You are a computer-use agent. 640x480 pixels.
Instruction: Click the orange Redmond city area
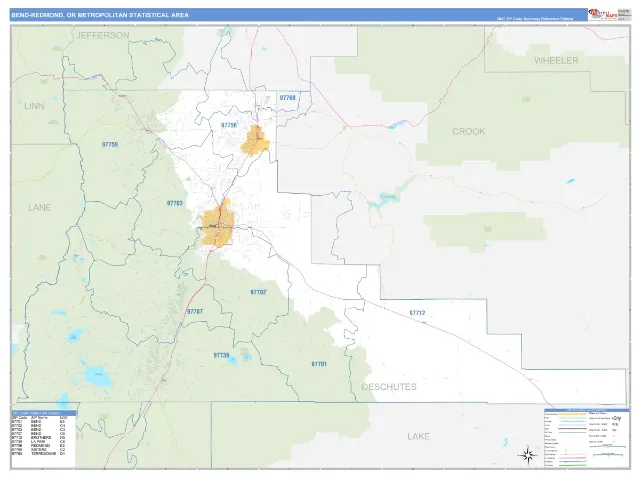(255, 141)
